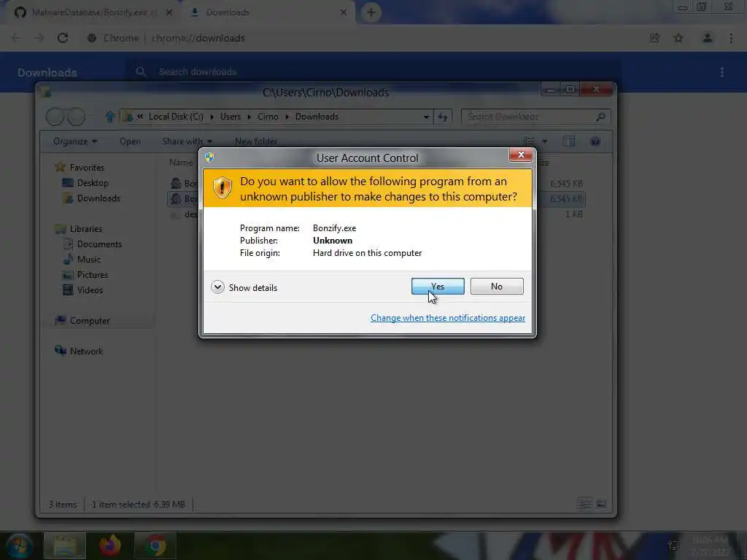Click the up-arrow icon in Explorer address bar
This screenshot has width=747, height=560.
(110, 116)
